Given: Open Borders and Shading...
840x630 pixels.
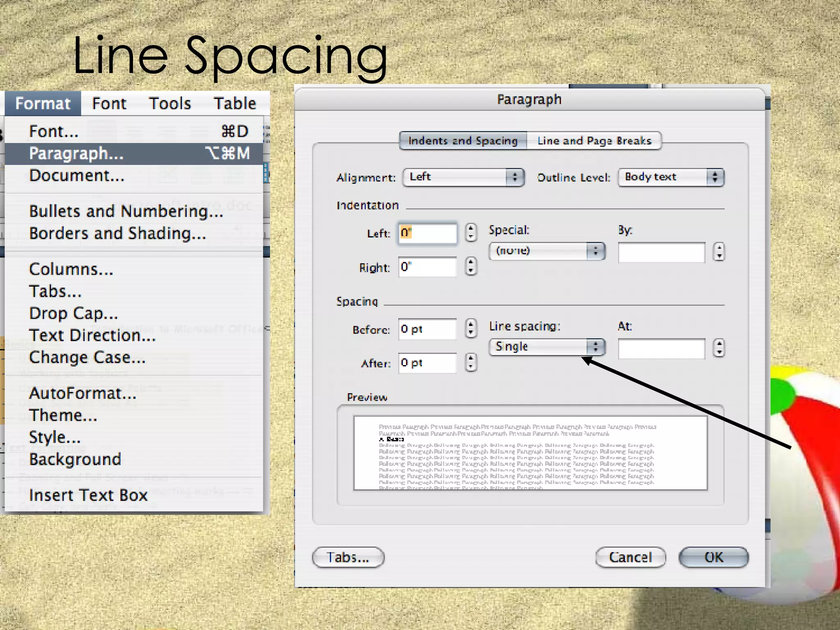Looking at the screenshot, I should [x=134, y=233].
